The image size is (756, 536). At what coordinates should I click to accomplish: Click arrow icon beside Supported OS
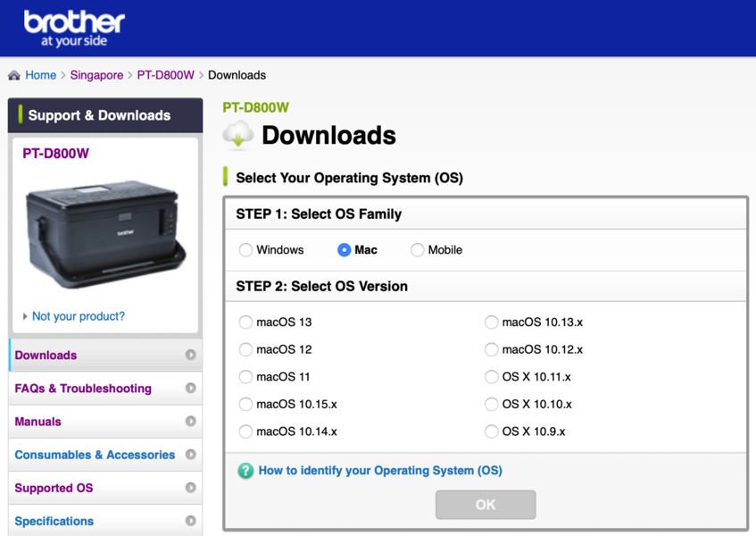[x=190, y=488]
